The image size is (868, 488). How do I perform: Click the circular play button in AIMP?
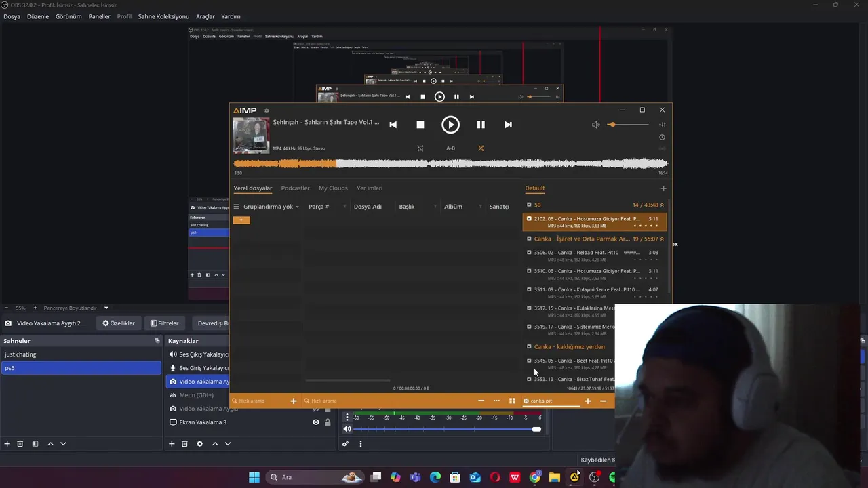(x=450, y=125)
